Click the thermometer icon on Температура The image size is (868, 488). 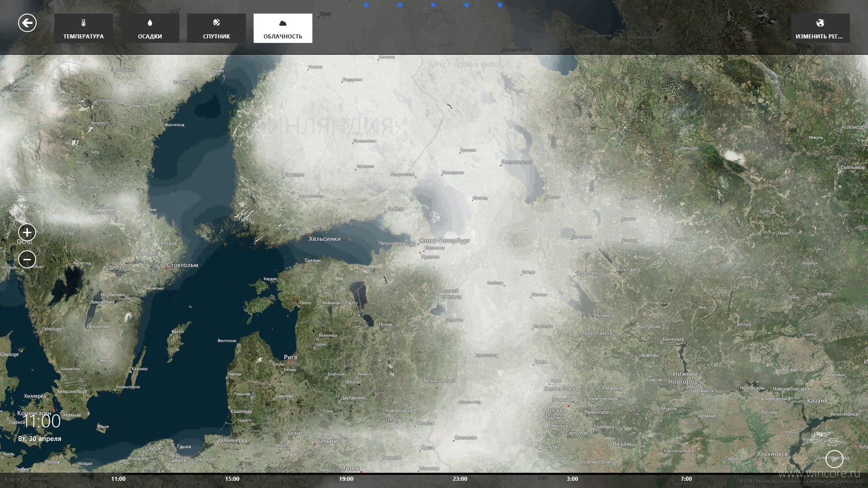click(84, 23)
